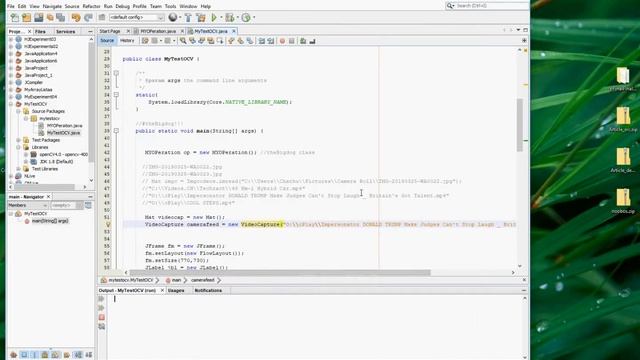
Task: Click the red Start Macro Recording icon
Action: point(282,41)
